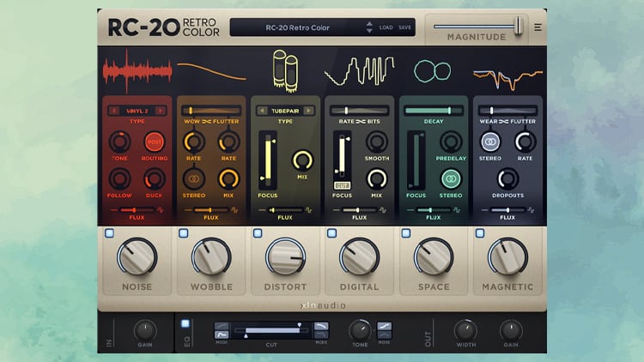Enable the Wobble module checkbox
This screenshot has height=362, width=644.
click(184, 233)
